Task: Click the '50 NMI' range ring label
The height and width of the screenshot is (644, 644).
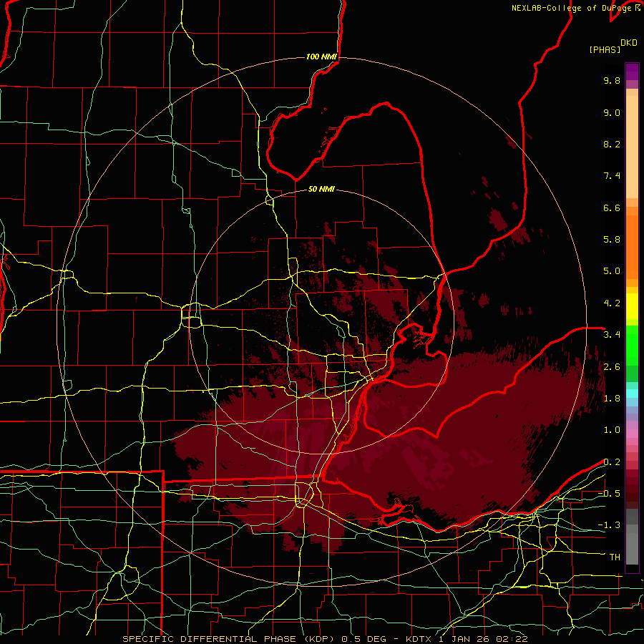Action: [321, 190]
